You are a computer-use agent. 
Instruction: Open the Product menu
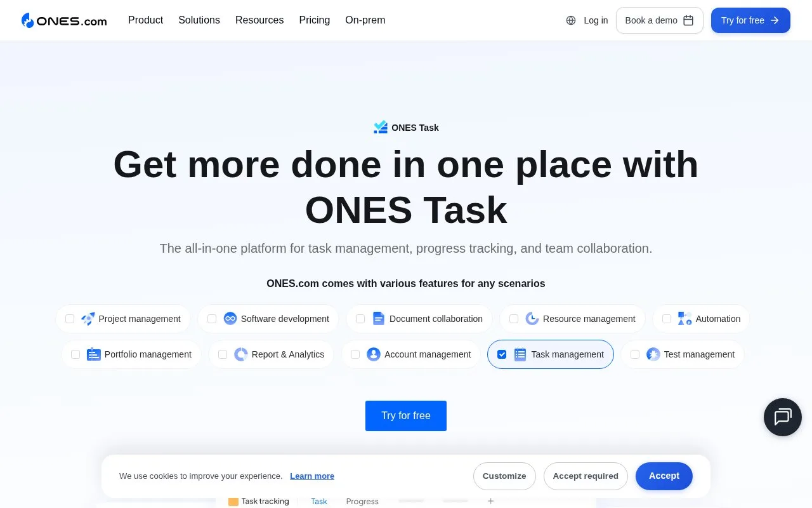(x=145, y=20)
